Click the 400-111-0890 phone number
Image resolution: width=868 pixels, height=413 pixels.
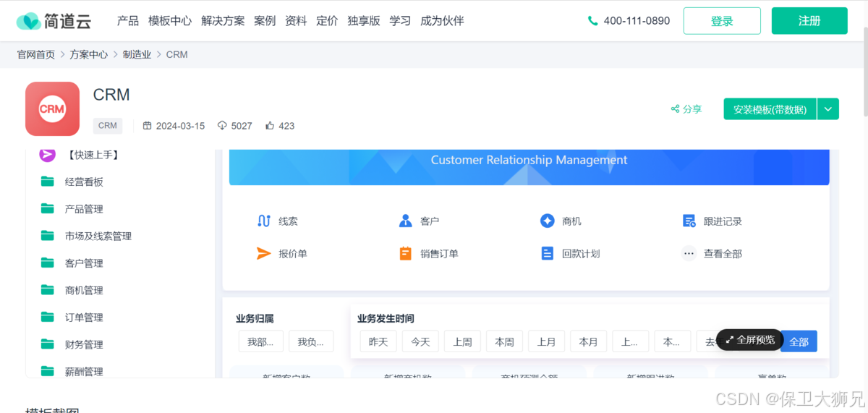tap(637, 21)
